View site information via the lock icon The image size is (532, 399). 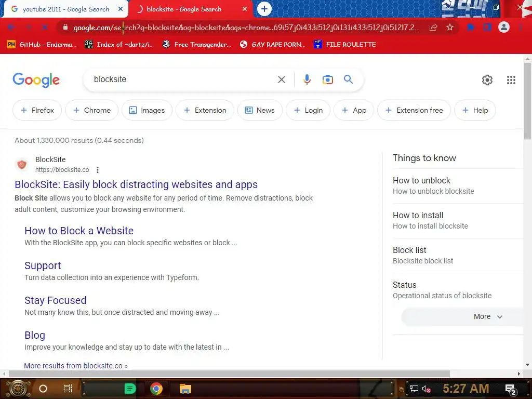click(65, 28)
